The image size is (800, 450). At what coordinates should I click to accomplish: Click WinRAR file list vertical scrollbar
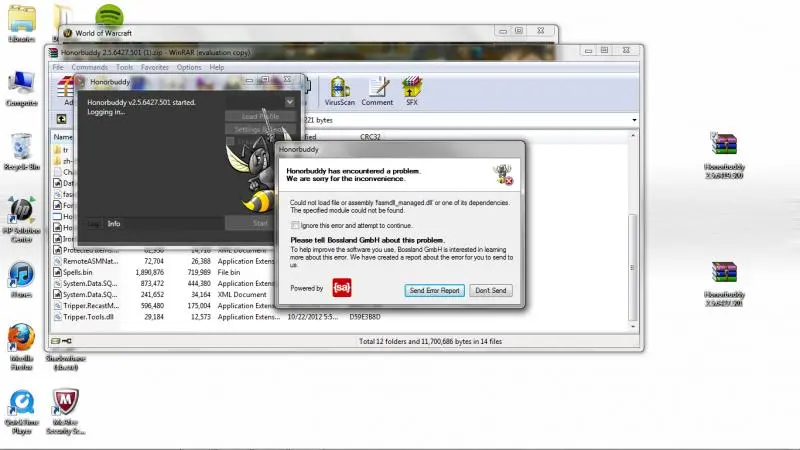[x=633, y=268]
